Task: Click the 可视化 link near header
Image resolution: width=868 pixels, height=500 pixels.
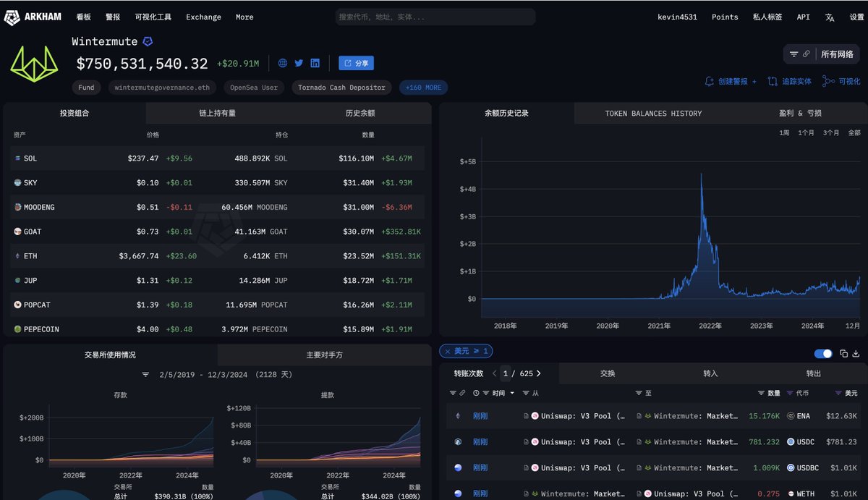Action: point(841,82)
